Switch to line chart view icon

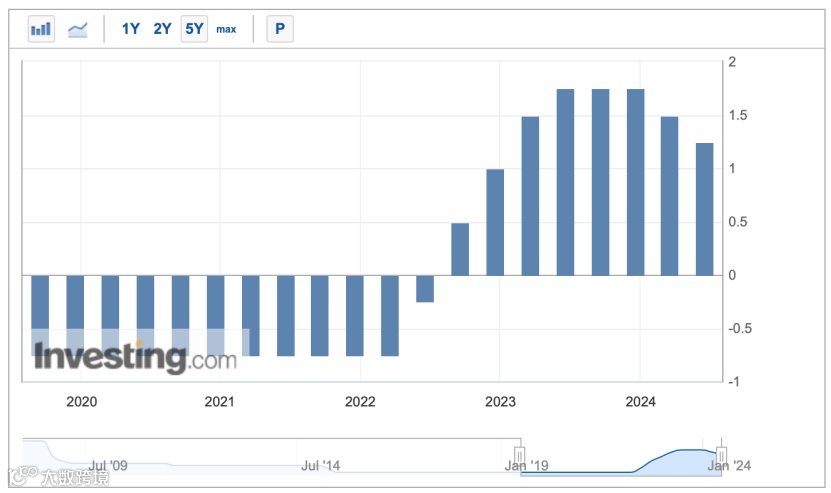pos(77,29)
